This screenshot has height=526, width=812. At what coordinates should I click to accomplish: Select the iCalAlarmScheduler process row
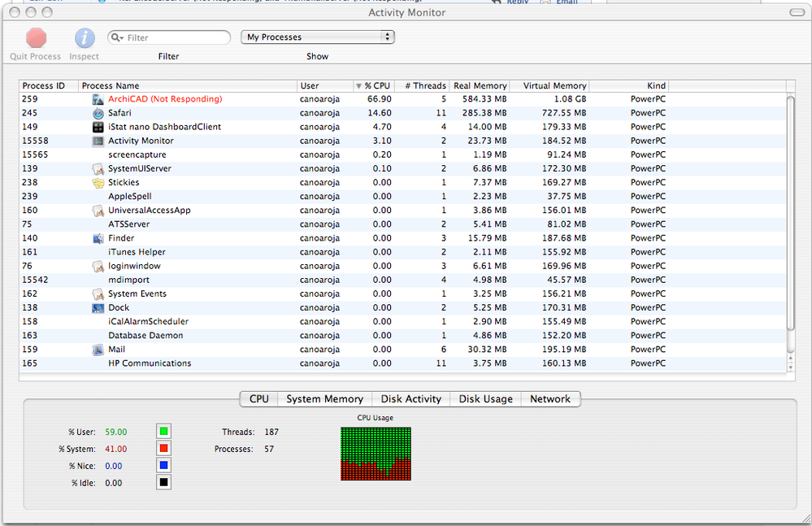(403, 321)
